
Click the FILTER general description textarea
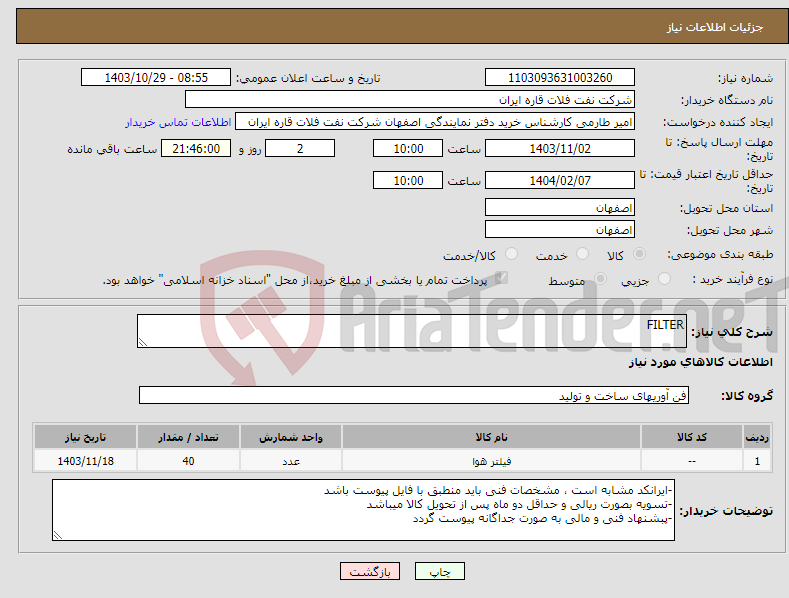click(x=412, y=331)
